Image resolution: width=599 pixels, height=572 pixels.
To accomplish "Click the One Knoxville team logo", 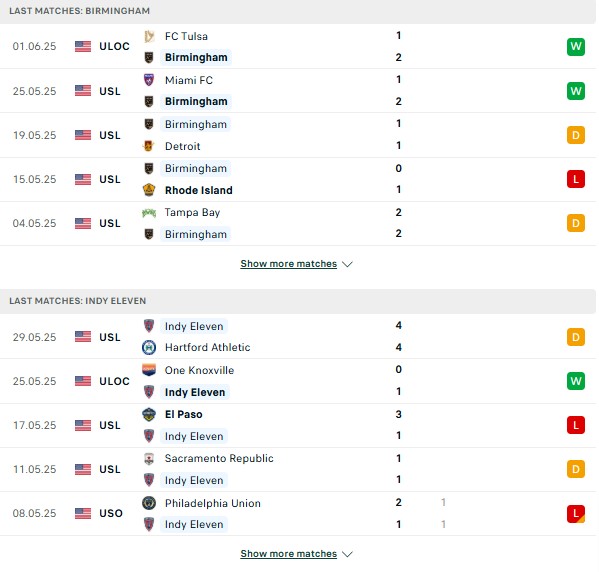I will click(149, 370).
